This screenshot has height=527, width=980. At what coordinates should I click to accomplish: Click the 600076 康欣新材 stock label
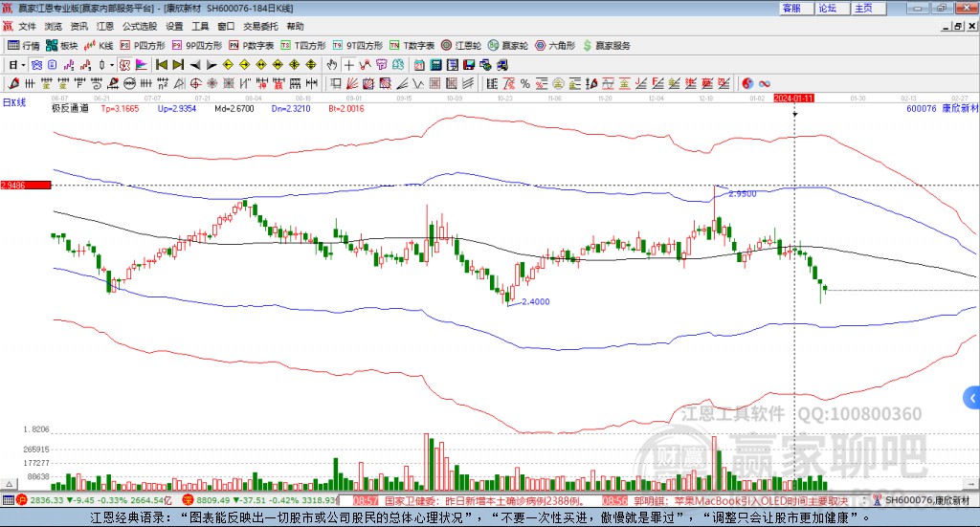pyautogui.click(x=942, y=109)
